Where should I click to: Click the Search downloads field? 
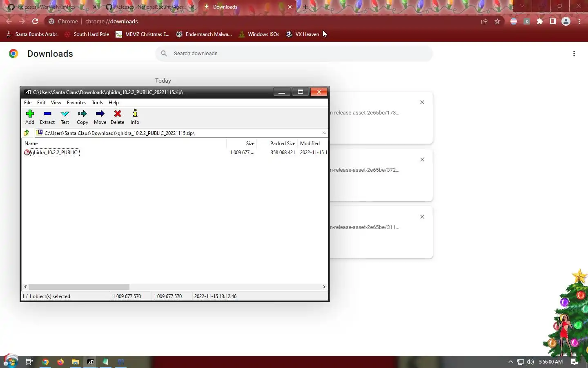[x=294, y=54]
